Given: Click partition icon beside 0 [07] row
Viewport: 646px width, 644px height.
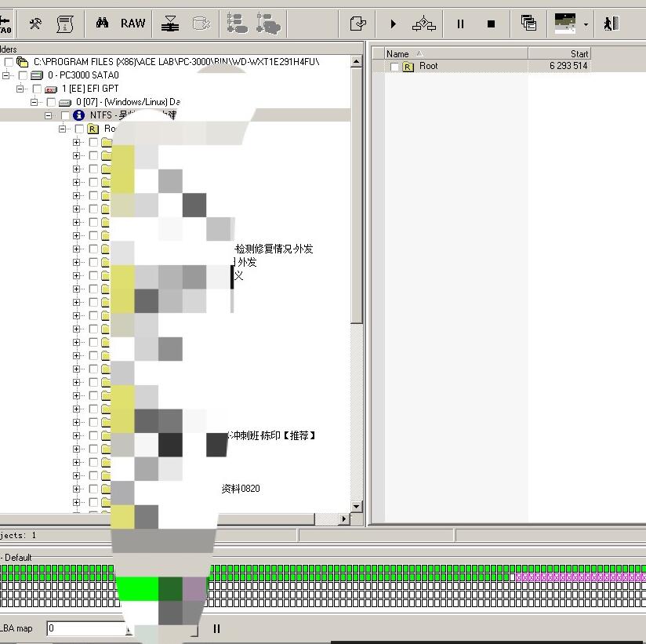Looking at the screenshot, I should tap(65, 102).
